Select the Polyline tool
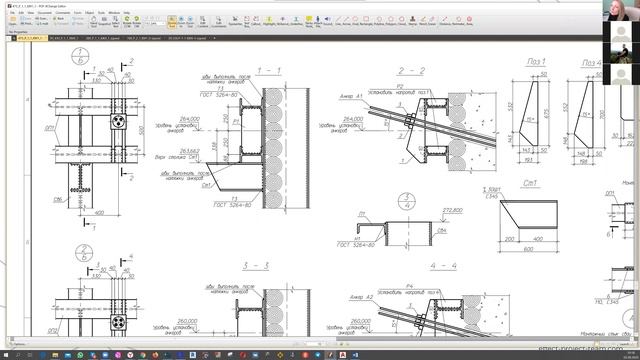Image resolution: width=640 pixels, height=360 pixels. [x=379, y=21]
